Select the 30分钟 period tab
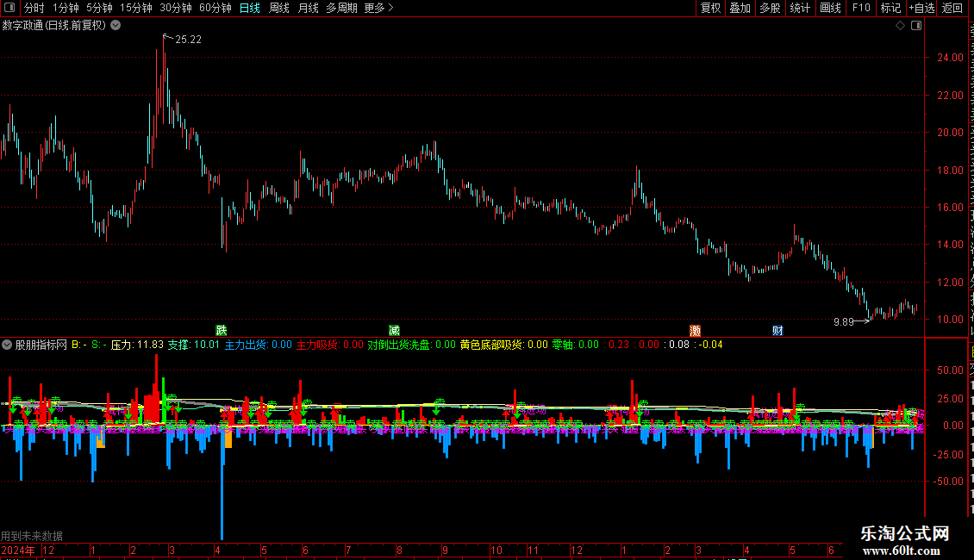Screen dimensions: 974x560 pyautogui.click(x=175, y=8)
